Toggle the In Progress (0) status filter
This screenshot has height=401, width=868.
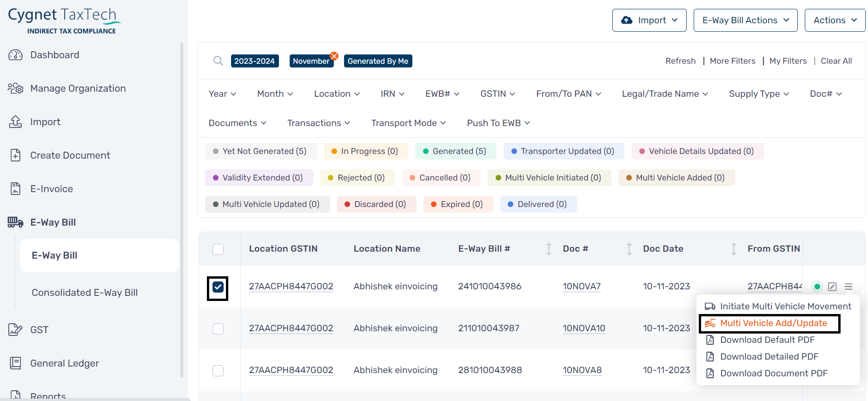point(366,151)
